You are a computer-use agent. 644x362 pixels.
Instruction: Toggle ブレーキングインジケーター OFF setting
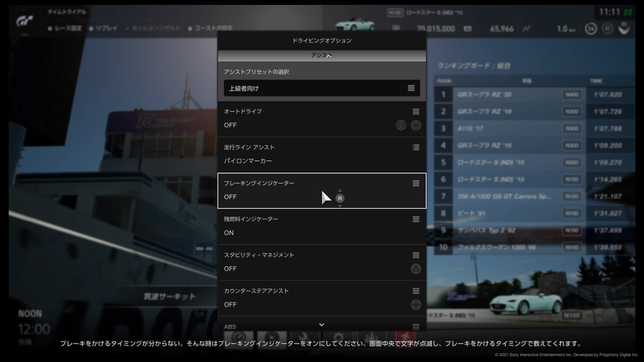230,197
